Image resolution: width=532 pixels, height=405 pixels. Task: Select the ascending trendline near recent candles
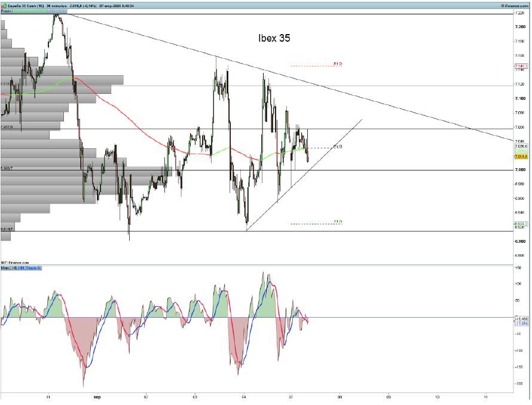point(304,175)
